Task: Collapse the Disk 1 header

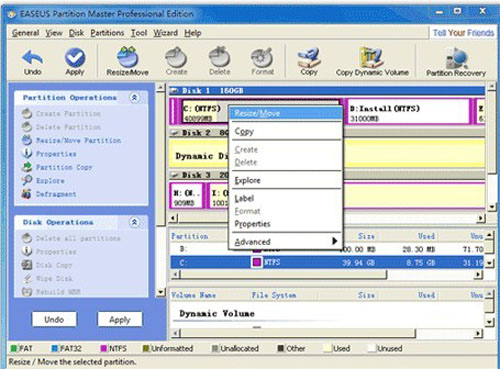Action: [x=174, y=91]
